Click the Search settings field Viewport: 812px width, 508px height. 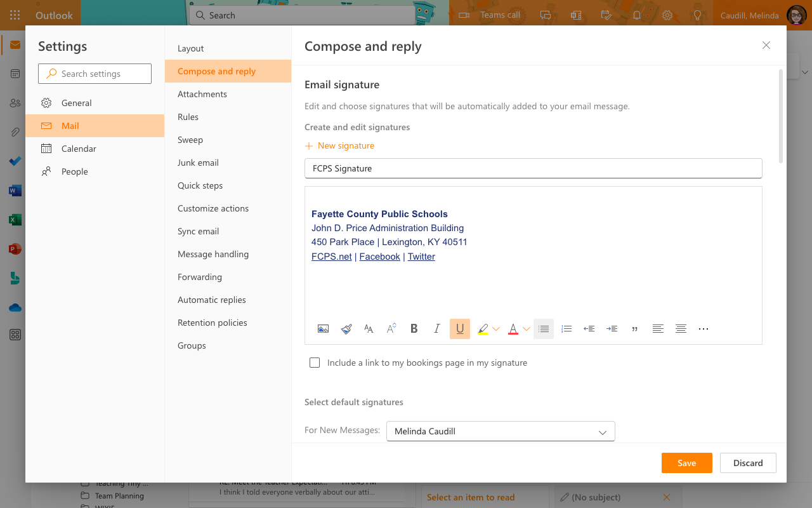tap(95, 74)
